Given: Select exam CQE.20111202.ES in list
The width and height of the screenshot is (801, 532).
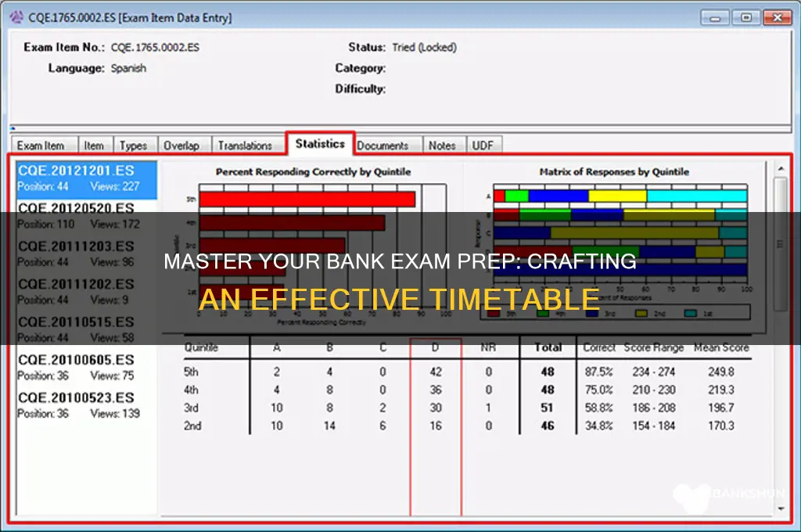Looking at the screenshot, I should click(x=86, y=291).
